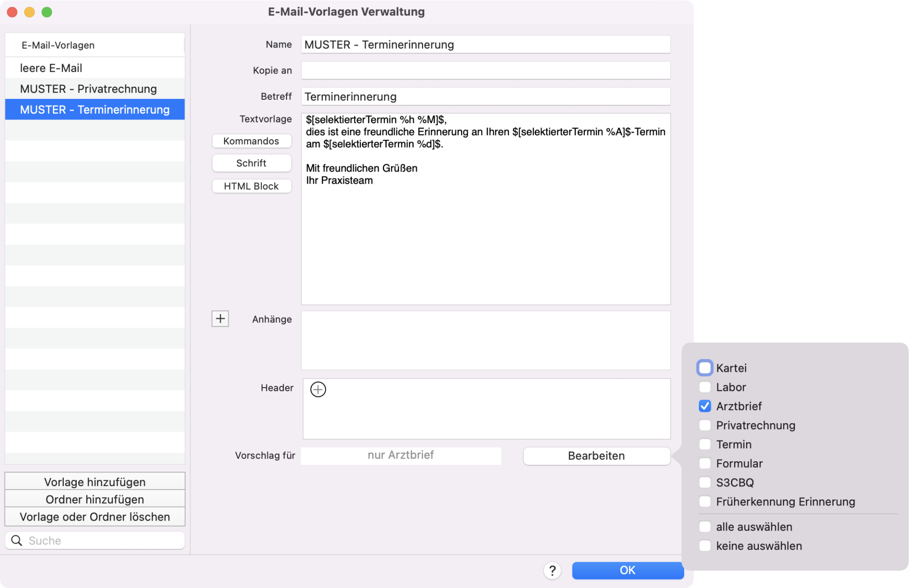Image resolution: width=920 pixels, height=588 pixels.
Task: Check the Labor option
Action: tap(705, 387)
